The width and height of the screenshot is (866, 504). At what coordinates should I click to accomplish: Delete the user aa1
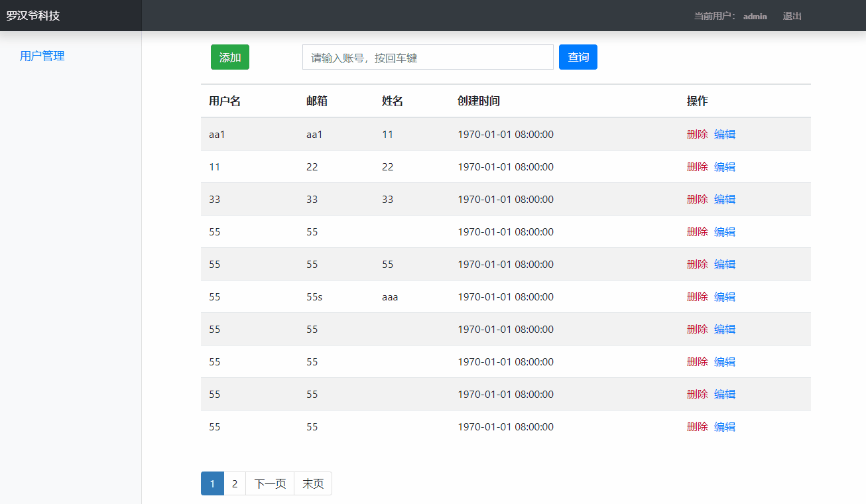pyautogui.click(x=698, y=133)
